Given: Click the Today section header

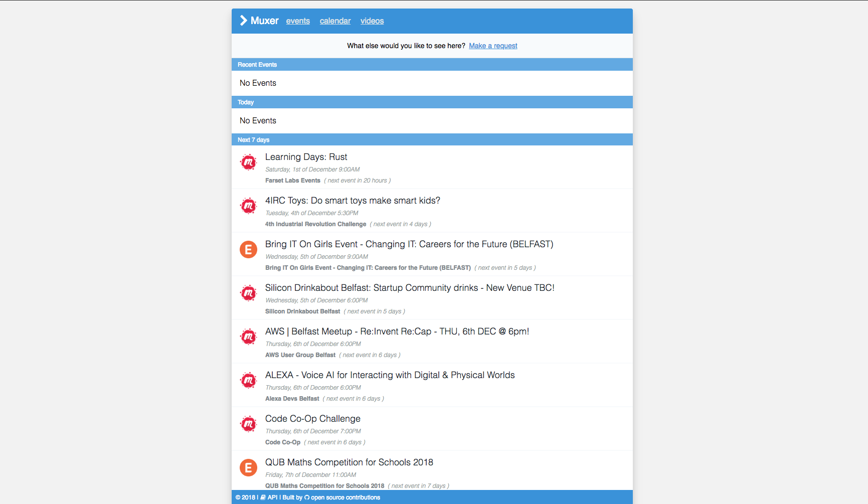Looking at the screenshot, I should tap(432, 102).
